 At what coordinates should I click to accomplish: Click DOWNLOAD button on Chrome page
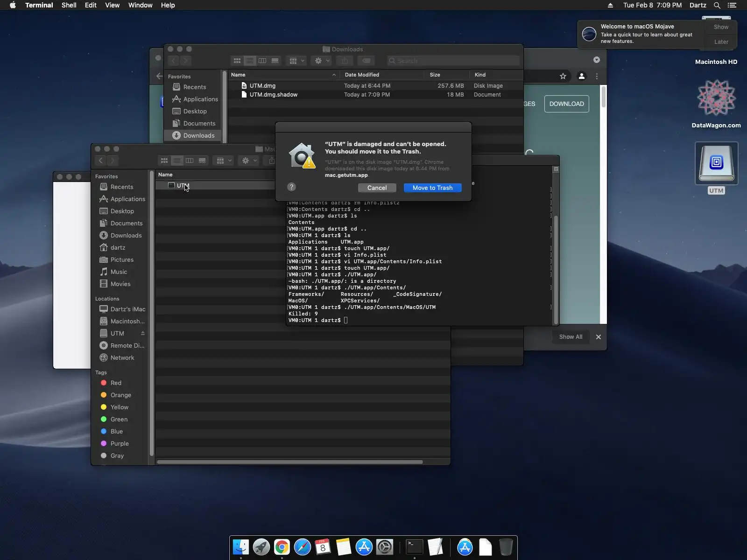tap(567, 104)
